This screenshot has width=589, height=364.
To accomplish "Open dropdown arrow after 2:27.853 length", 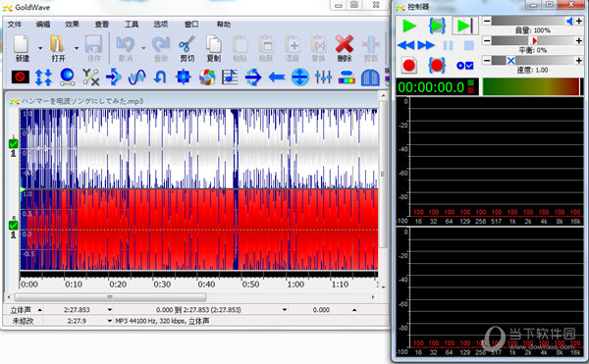I will point(110,310).
